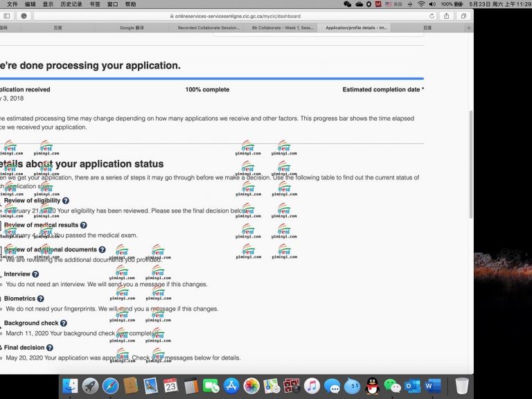Open a new tab with the plus button
The width and height of the screenshot is (532, 399).
point(469,28)
